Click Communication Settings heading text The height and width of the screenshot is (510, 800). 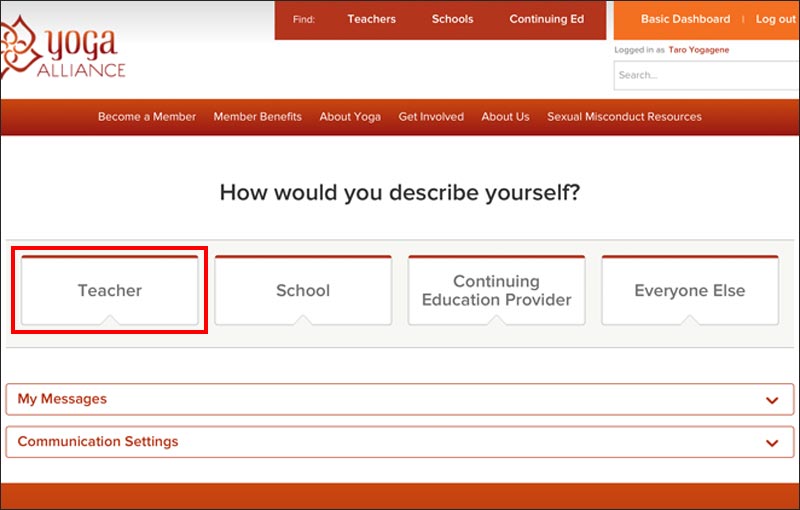coord(98,441)
